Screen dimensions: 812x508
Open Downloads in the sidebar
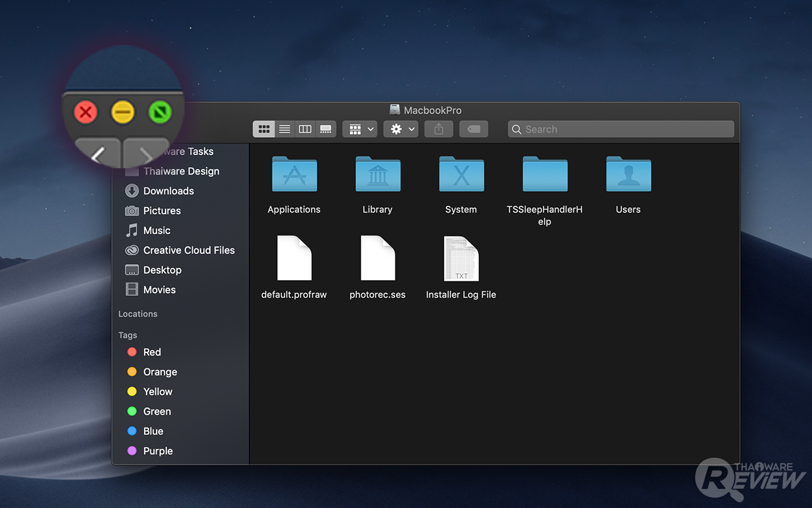(168, 191)
